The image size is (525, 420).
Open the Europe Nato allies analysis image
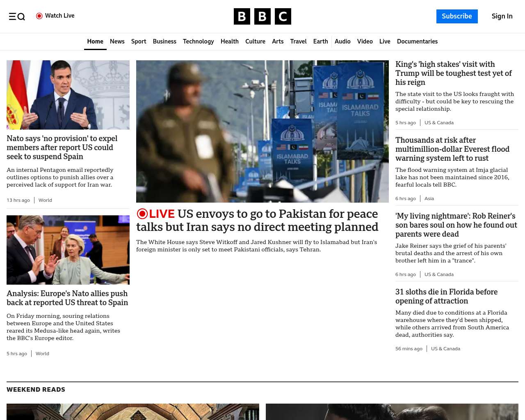(68, 250)
